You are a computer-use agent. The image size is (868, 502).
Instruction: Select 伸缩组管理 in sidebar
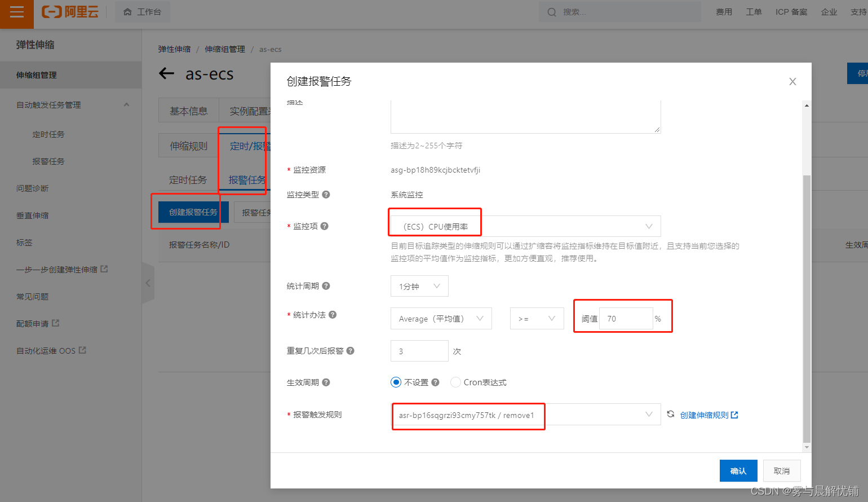[x=70, y=75]
